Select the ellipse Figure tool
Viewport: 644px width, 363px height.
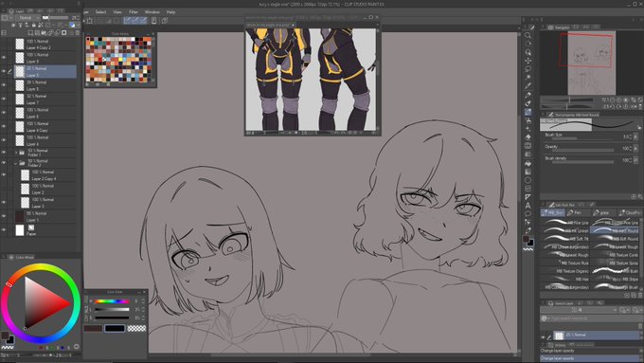[528, 180]
